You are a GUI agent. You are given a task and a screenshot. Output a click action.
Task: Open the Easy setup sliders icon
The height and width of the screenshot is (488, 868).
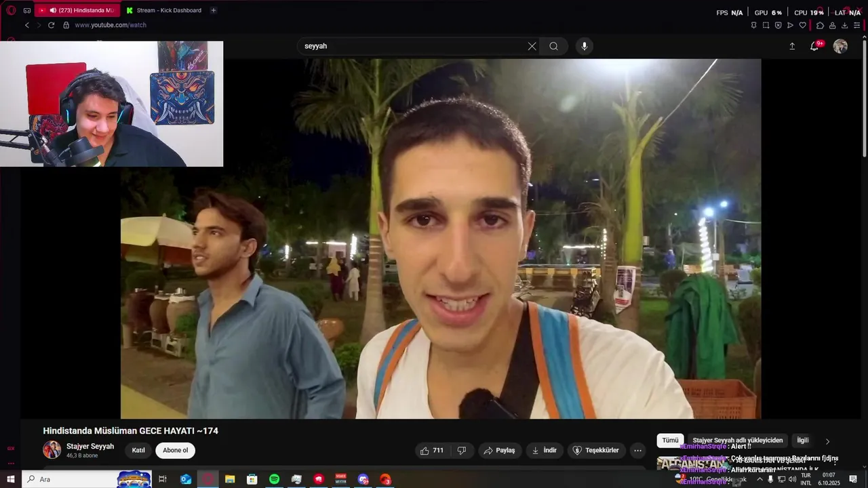click(856, 25)
